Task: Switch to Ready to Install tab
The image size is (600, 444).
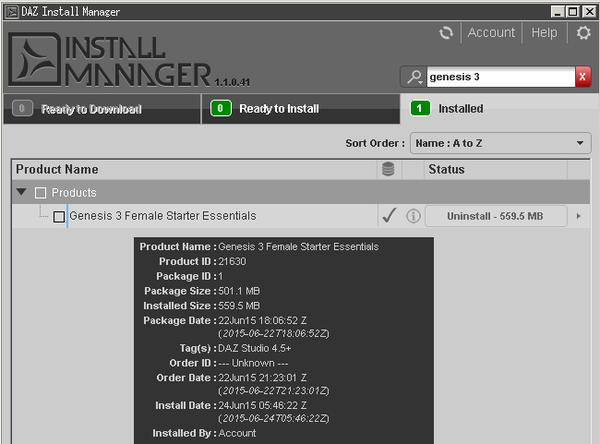Action: 301,109
